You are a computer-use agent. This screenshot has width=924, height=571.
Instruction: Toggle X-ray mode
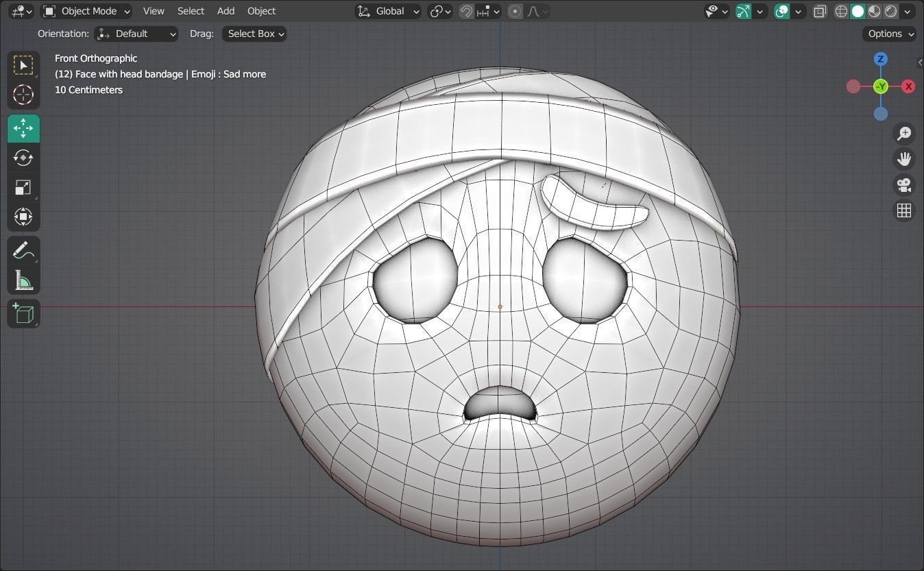[x=820, y=11]
